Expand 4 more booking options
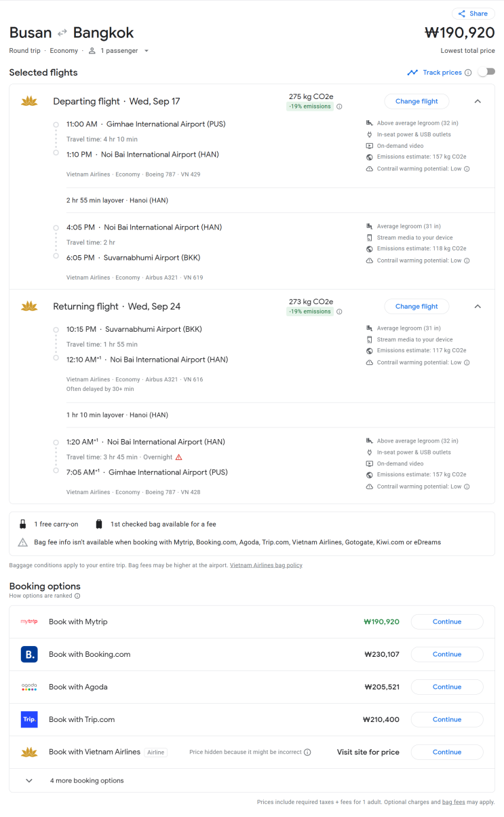This screenshot has height=817, width=504. (29, 780)
